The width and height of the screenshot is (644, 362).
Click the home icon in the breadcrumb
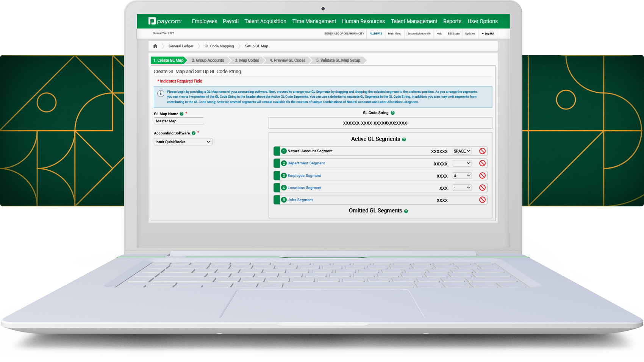pos(155,46)
